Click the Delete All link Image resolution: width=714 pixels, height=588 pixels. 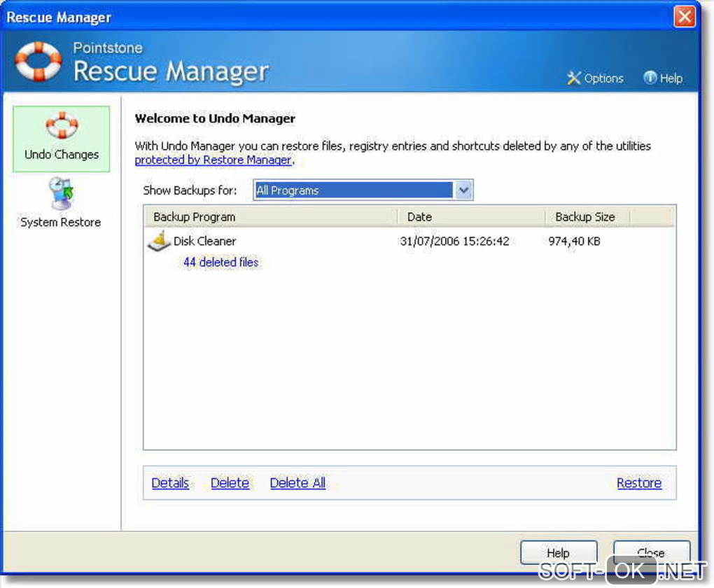[x=297, y=483]
